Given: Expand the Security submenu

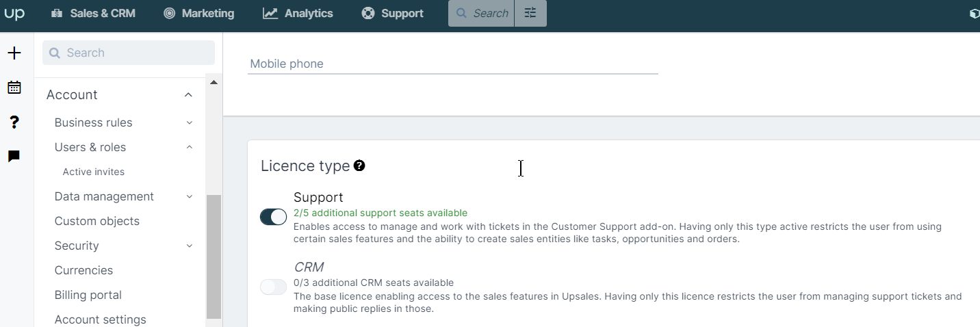Looking at the screenshot, I should pos(190,246).
